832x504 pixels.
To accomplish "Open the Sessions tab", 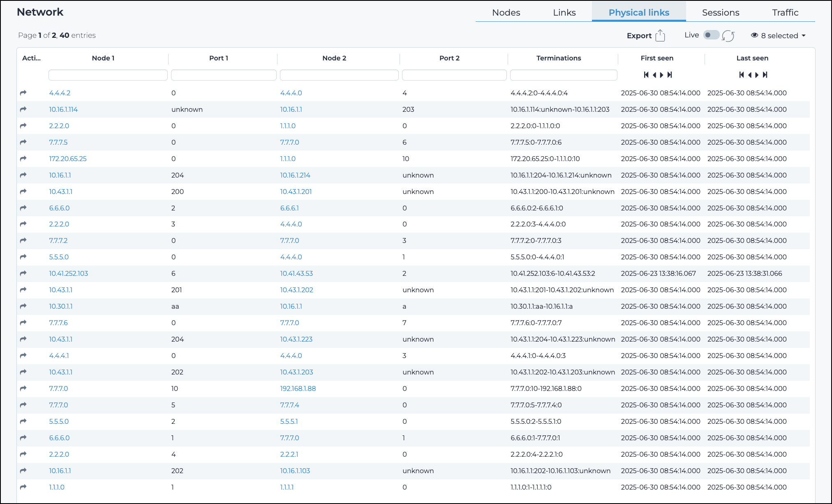I will pos(720,12).
